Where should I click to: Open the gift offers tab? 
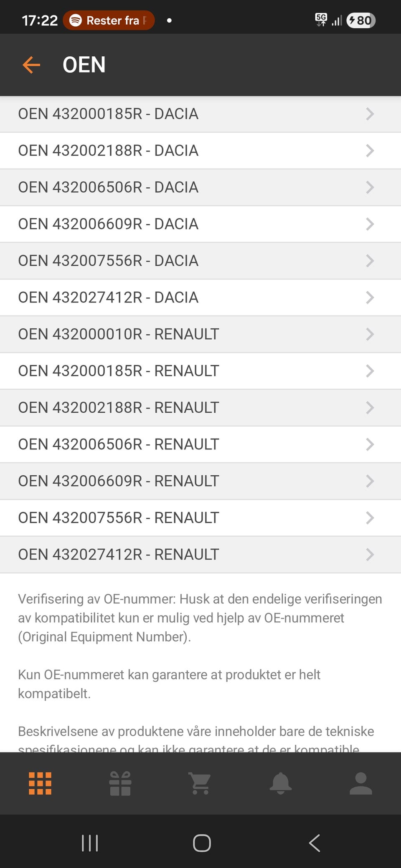pos(120,783)
